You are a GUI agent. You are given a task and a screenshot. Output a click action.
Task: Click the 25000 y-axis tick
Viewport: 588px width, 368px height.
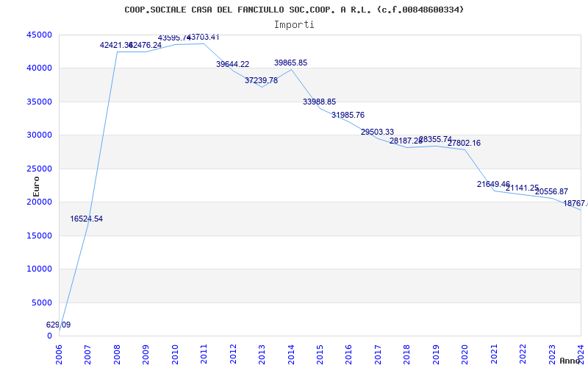[x=40, y=169]
